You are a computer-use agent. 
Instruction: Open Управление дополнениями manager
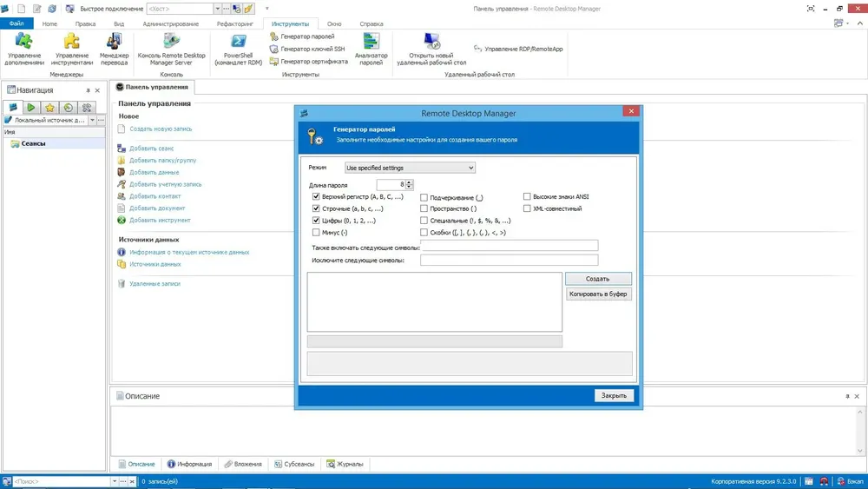pos(23,50)
